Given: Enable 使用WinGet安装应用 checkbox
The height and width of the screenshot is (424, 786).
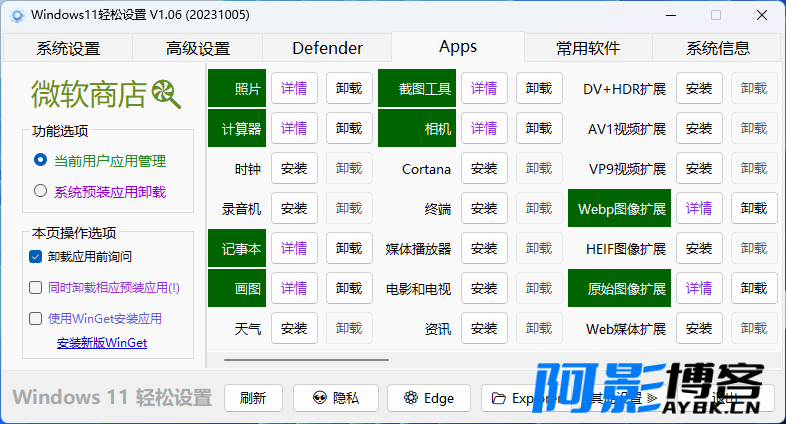Looking at the screenshot, I should (x=35, y=319).
